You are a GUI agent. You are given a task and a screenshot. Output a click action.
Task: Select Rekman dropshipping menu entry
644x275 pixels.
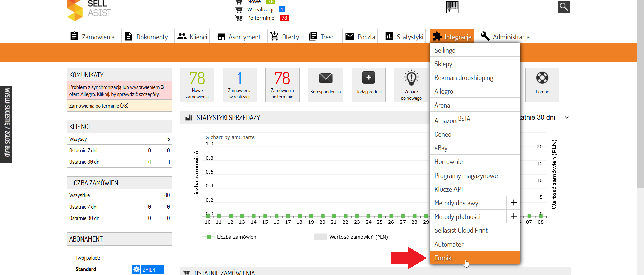[x=475, y=77]
